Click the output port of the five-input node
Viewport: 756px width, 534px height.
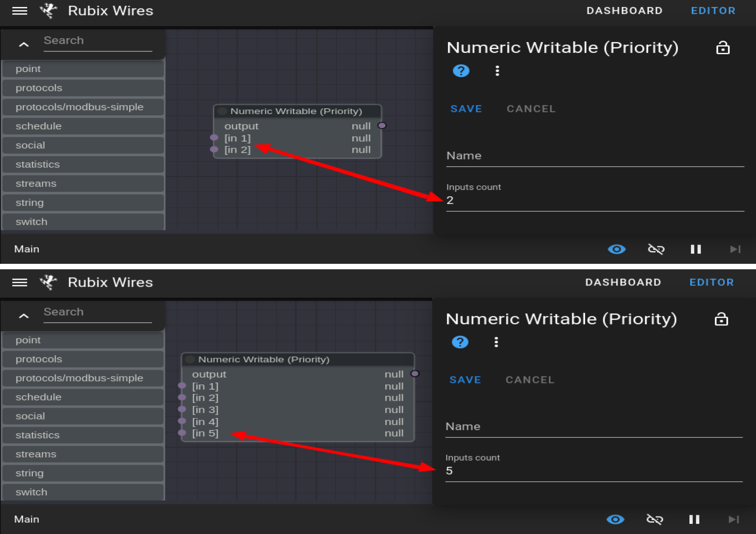[415, 374]
